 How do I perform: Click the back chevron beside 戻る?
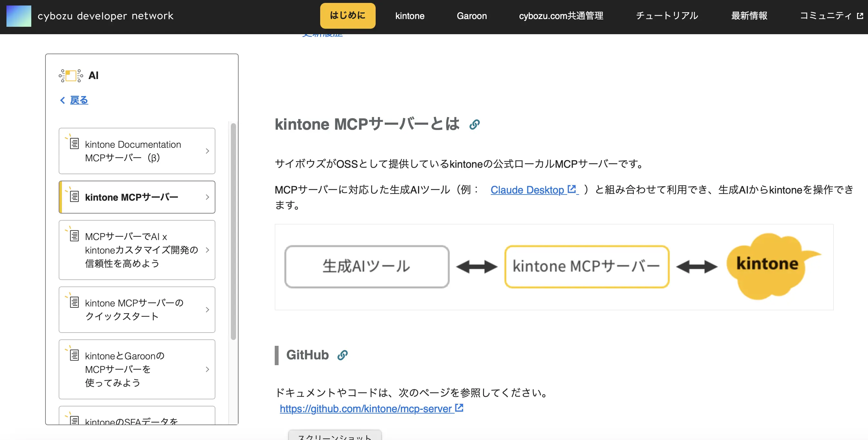[62, 100]
